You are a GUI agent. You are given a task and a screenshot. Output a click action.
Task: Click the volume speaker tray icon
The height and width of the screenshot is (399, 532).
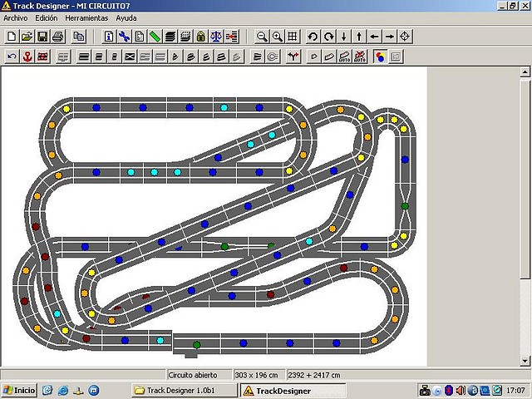pos(461,390)
